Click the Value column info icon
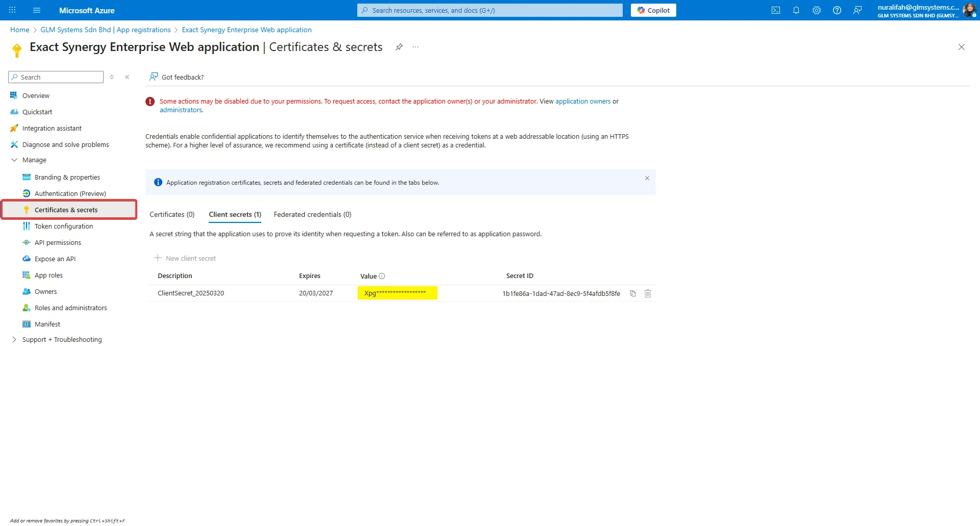980x526 pixels. [x=382, y=276]
